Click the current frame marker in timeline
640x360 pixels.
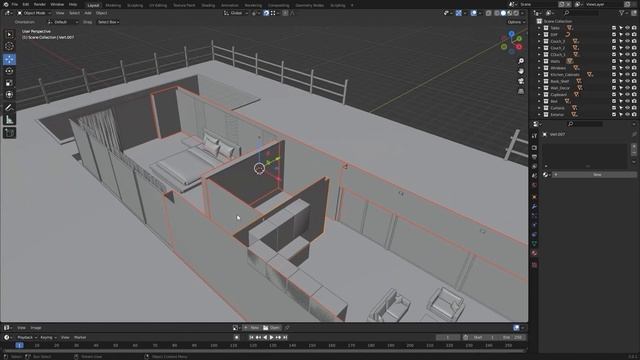click(19, 345)
